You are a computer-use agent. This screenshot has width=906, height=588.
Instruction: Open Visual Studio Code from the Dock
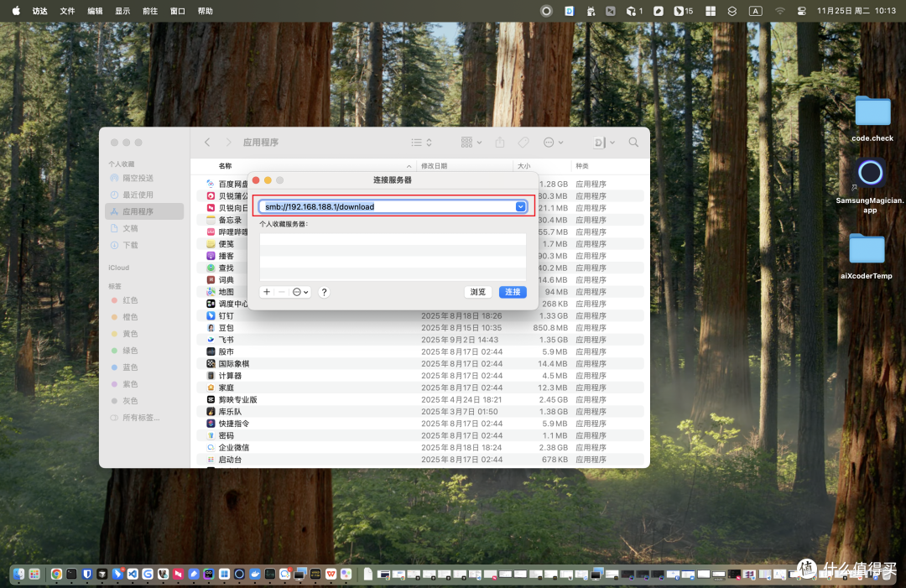133,574
